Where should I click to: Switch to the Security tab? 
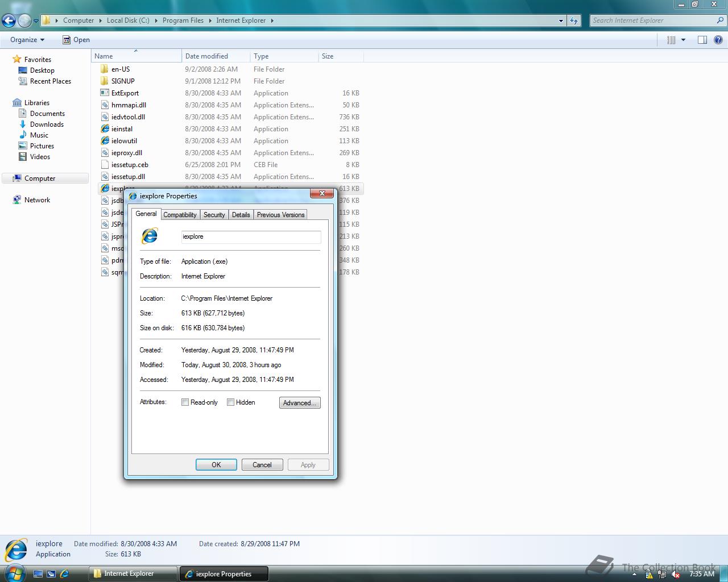[x=214, y=215]
